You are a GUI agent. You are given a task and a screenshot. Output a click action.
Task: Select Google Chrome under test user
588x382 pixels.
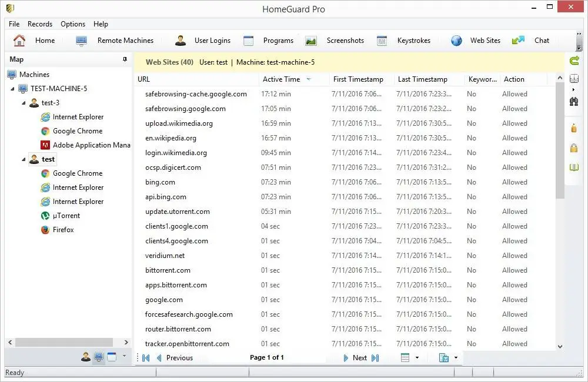point(72,173)
